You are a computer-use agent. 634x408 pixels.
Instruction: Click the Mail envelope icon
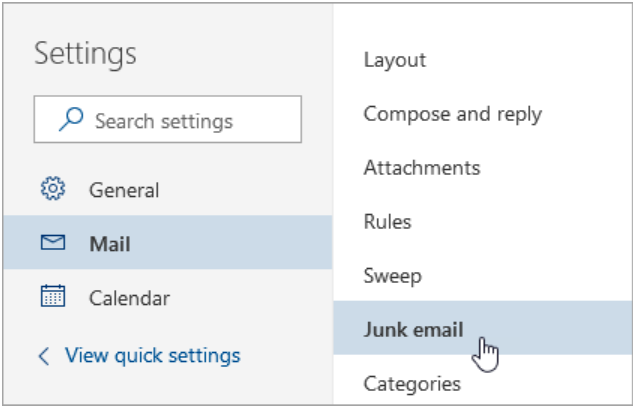point(52,243)
